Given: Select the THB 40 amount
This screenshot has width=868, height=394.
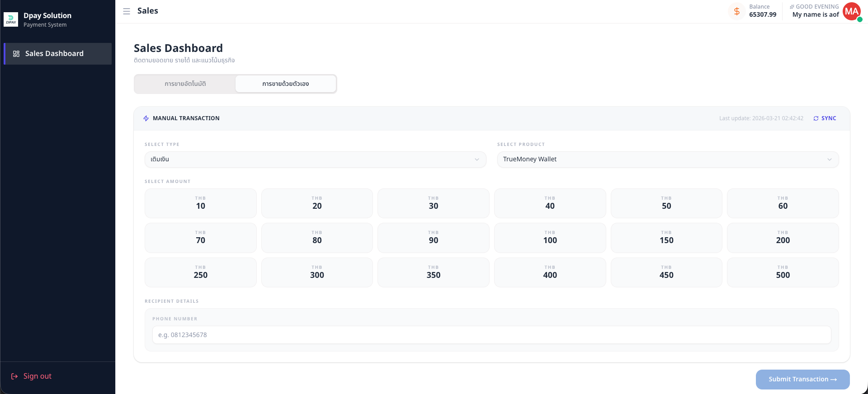Looking at the screenshot, I should [550, 203].
